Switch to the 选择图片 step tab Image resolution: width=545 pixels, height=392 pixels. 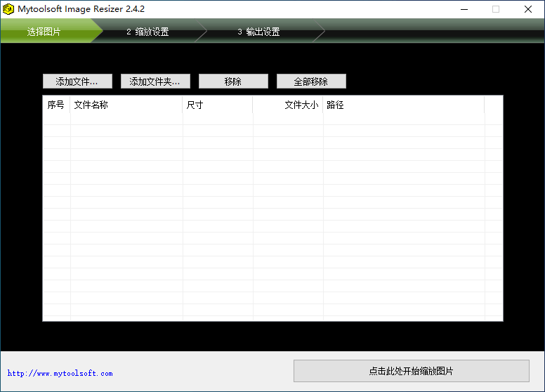pos(44,32)
